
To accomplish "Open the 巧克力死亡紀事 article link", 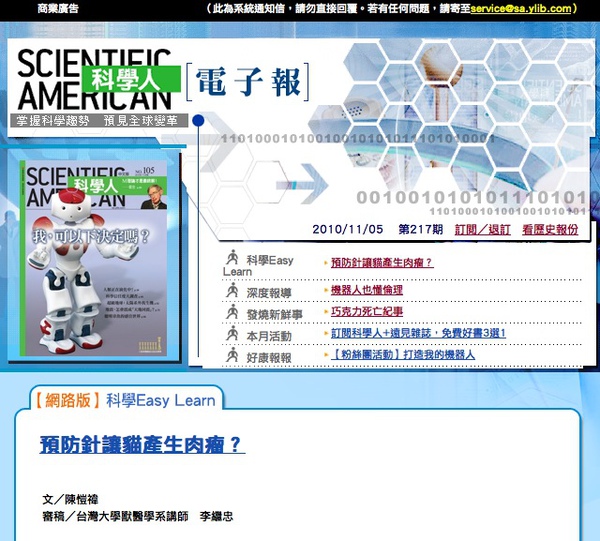I will click(x=367, y=311).
